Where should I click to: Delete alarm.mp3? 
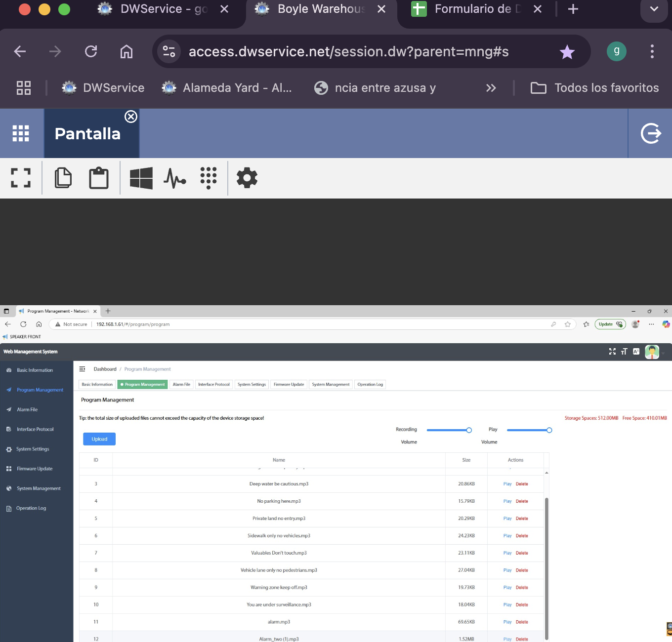522,622
